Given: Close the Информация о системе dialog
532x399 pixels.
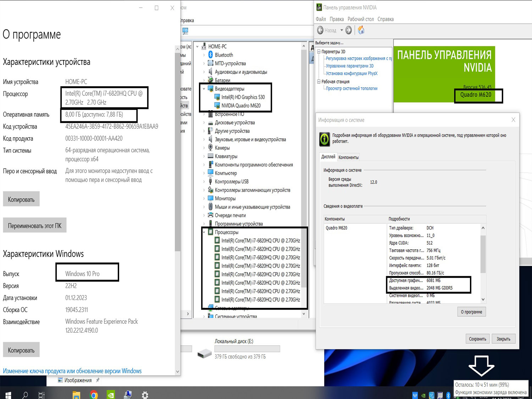Looking at the screenshot, I should click(x=513, y=120).
